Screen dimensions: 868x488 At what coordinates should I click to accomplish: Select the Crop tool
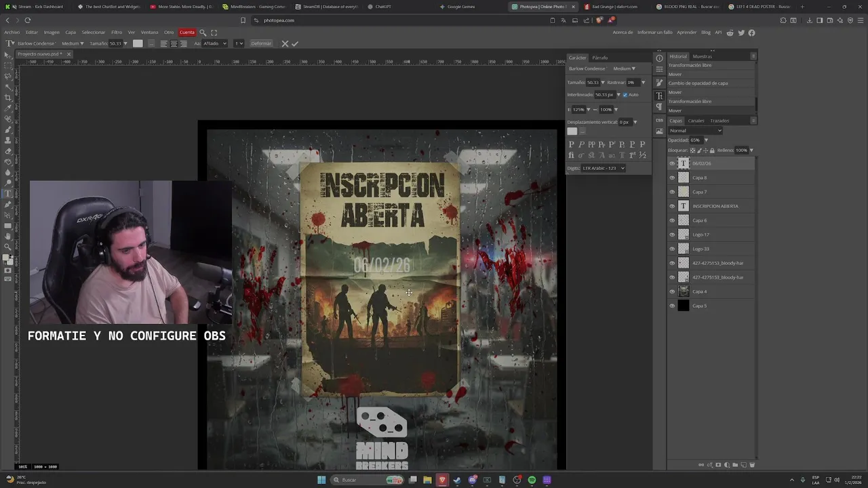(x=8, y=98)
